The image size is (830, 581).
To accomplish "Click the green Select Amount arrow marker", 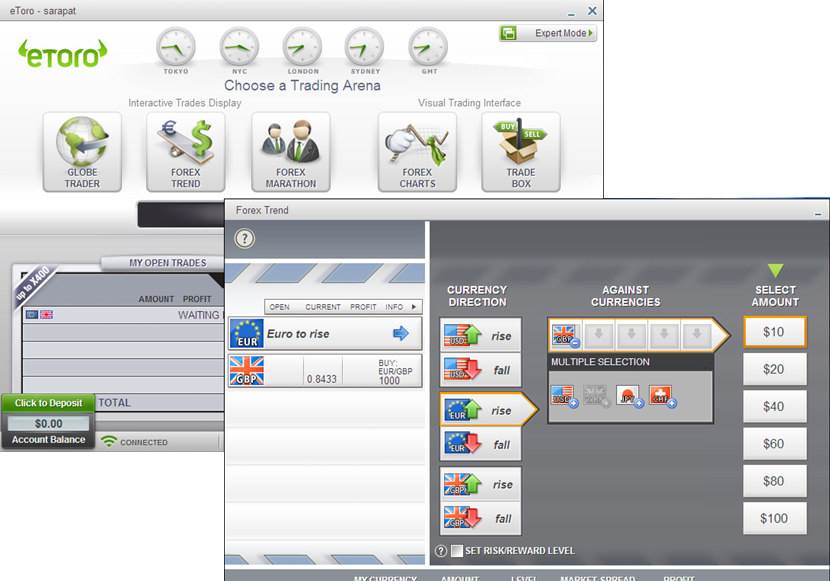I will click(x=775, y=270).
